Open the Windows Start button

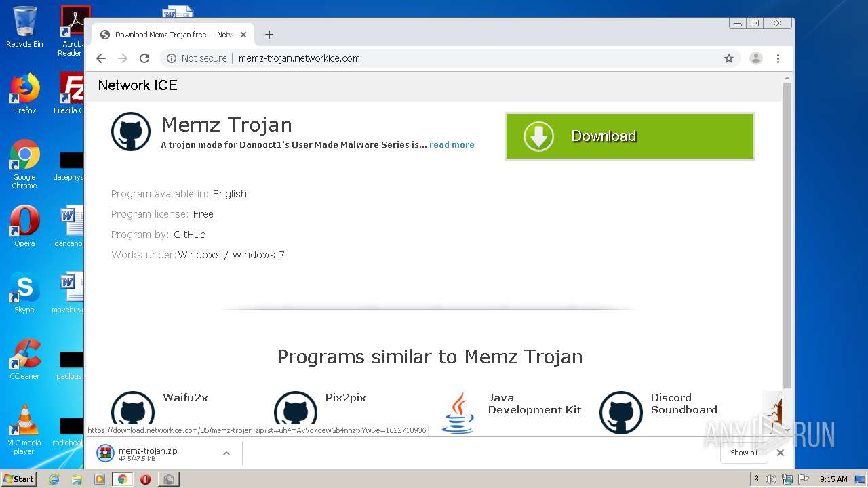[18, 479]
